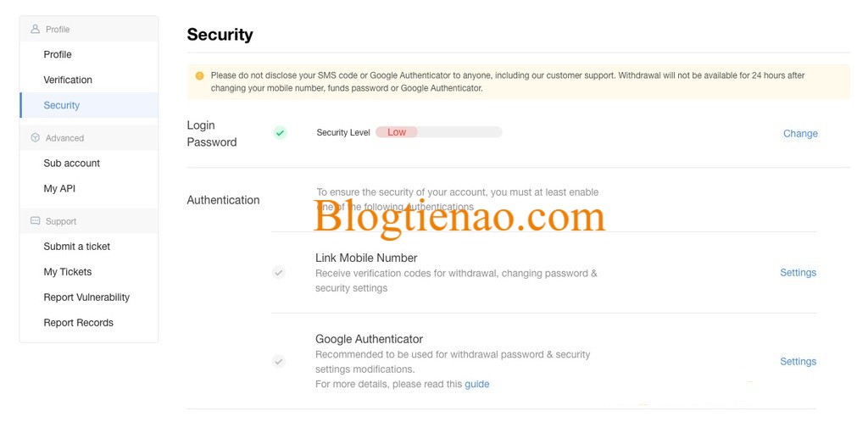The height and width of the screenshot is (422, 868).
Task: Click Change for Login Password
Action: tap(800, 133)
